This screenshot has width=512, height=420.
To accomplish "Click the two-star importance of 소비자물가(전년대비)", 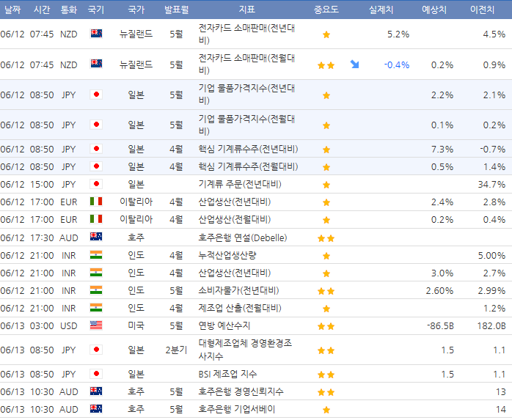I will pos(326,291).
